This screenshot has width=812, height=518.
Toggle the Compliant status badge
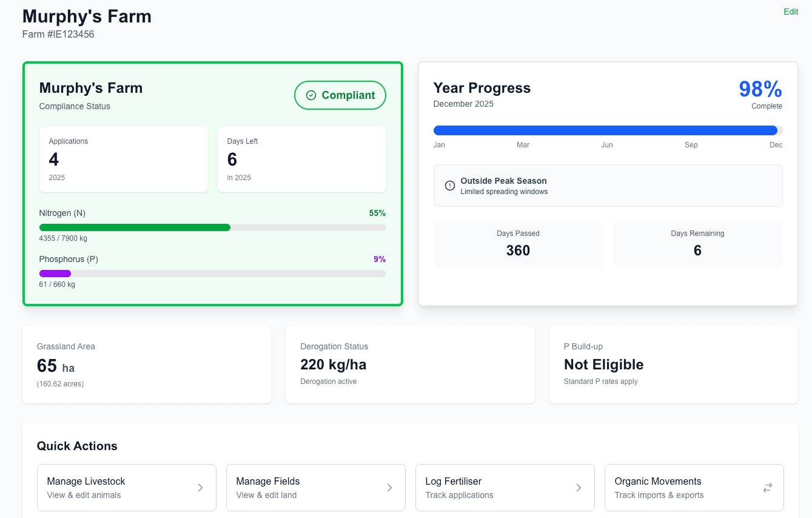[340, 95]
